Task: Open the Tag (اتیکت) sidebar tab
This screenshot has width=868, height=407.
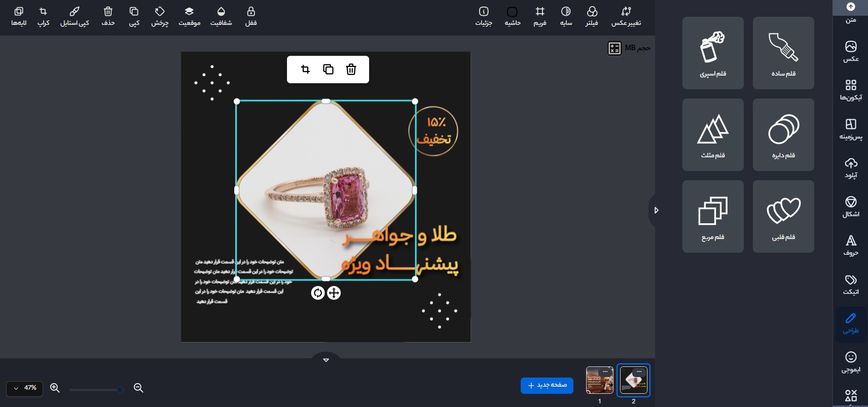Action: pos(851,285)
